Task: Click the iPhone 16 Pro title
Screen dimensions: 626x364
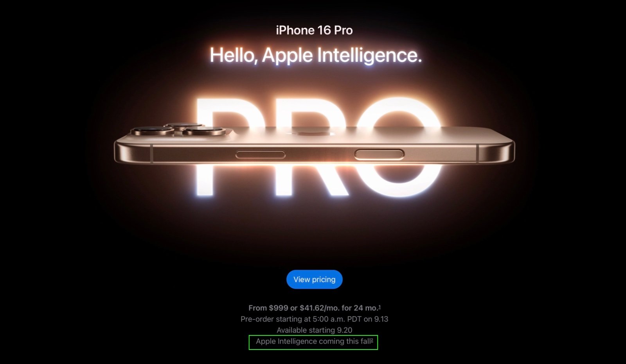Action: pos(314,30)
